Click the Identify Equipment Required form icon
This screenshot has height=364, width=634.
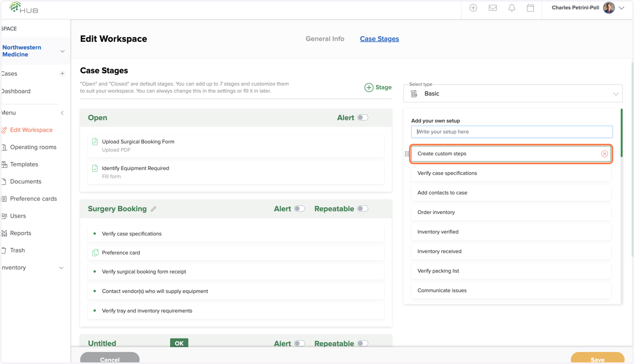[x=95, y=168]
